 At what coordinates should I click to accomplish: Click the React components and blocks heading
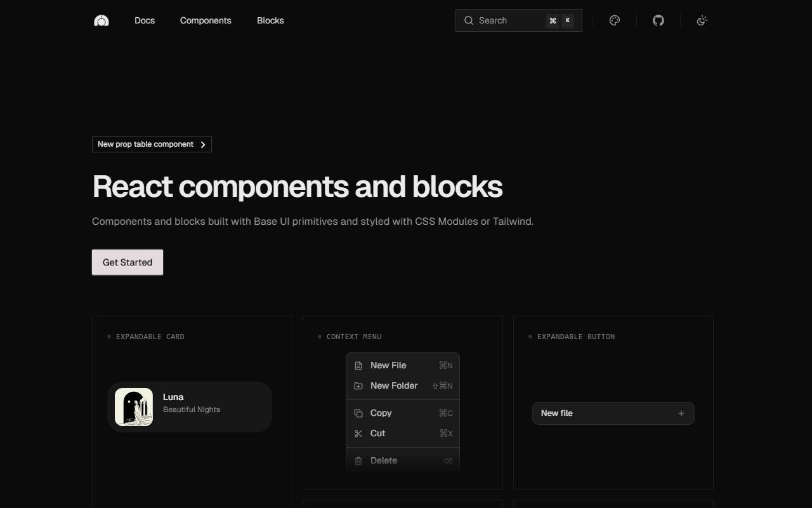(x=298, y=187)
